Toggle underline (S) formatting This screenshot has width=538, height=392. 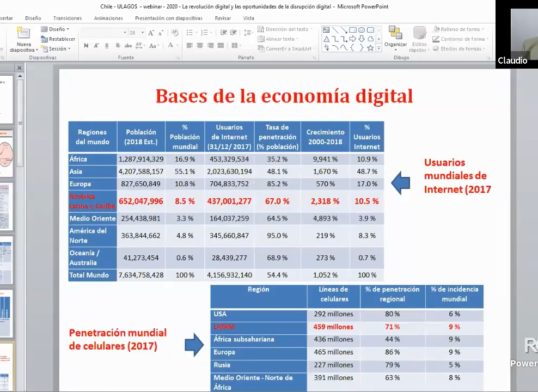click(107, 45)
